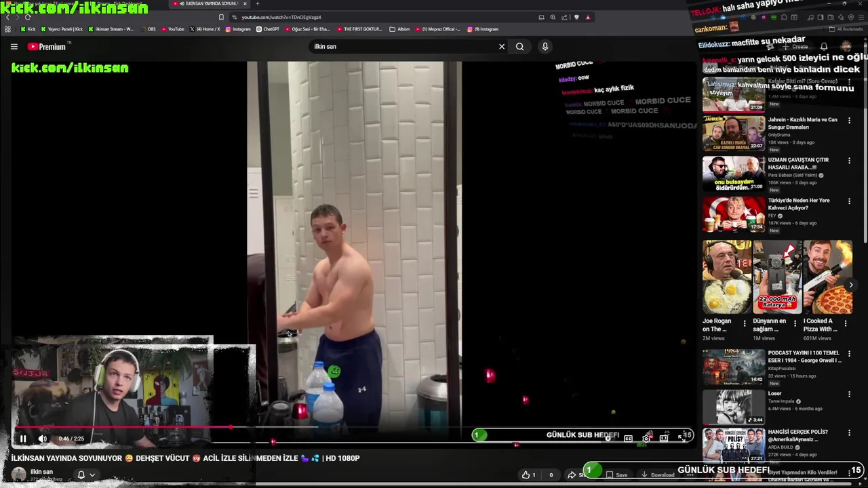Open the 'ilkinsan Stream - W...' bookmark
The height and width of the screenshot is (488, 868).
(x=111, y=29)
